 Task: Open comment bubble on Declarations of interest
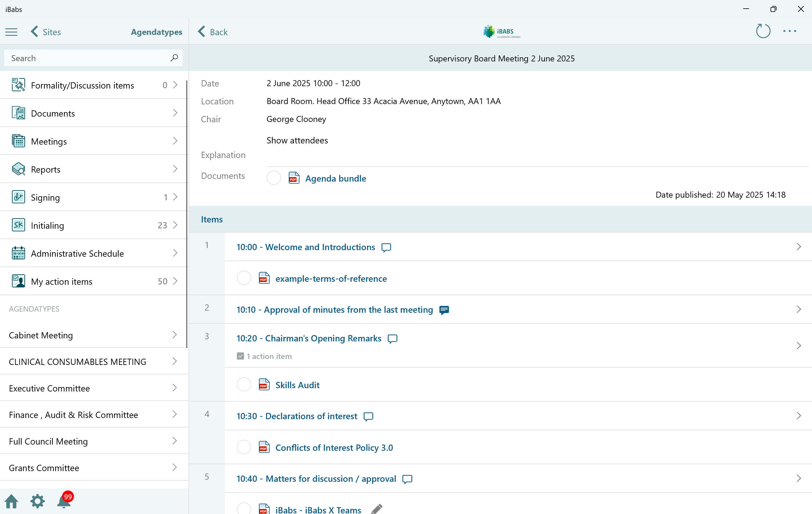coord(368,417)
